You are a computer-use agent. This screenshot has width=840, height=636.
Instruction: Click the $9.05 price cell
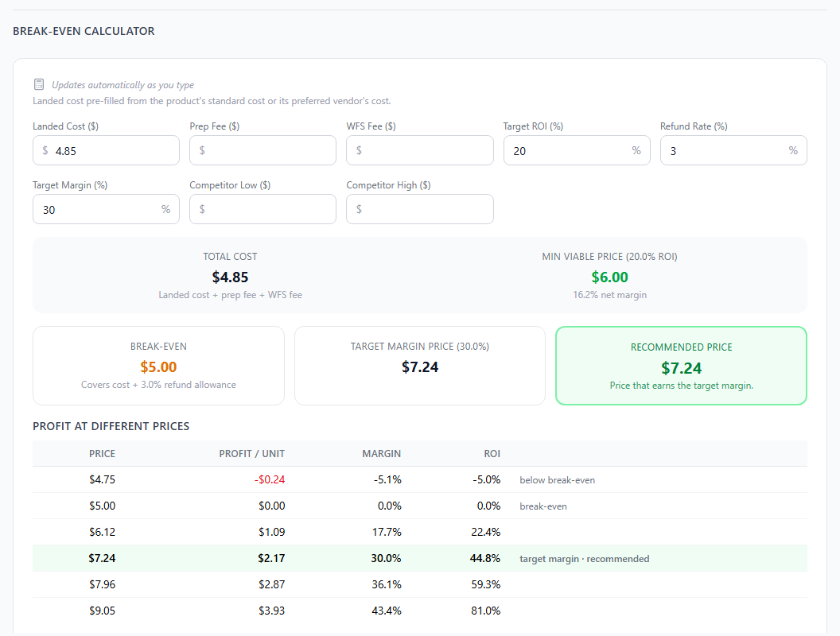tap(103, 611)
